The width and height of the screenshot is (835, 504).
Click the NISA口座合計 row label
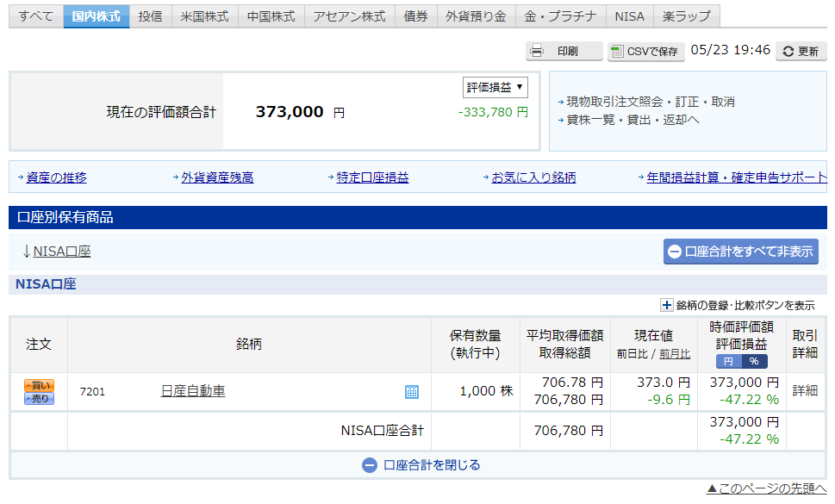pos(383,431)
